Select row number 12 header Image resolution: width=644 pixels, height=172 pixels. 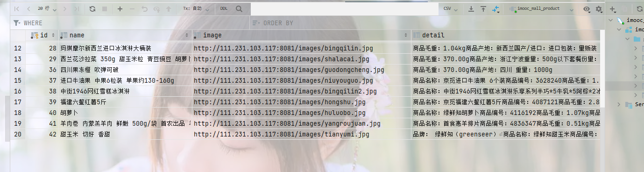[18, 48]
